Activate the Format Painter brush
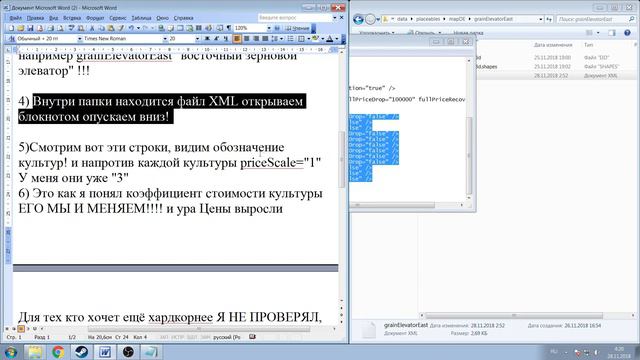The height and width of the screenshot is (360, 640). (x=121, y=28)
